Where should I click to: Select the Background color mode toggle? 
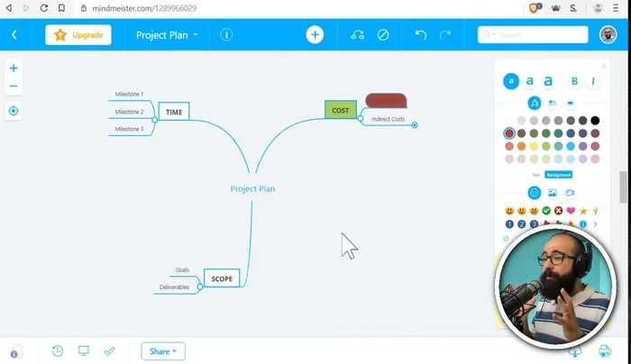pyautogui.click(x=558, y=174)
